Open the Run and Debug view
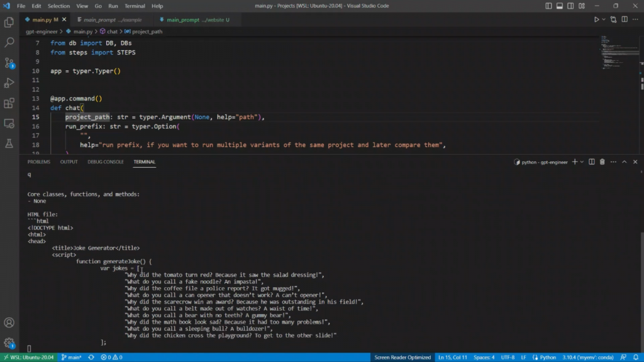The width and height of the screenshot is (644, 362). (9, 83)
